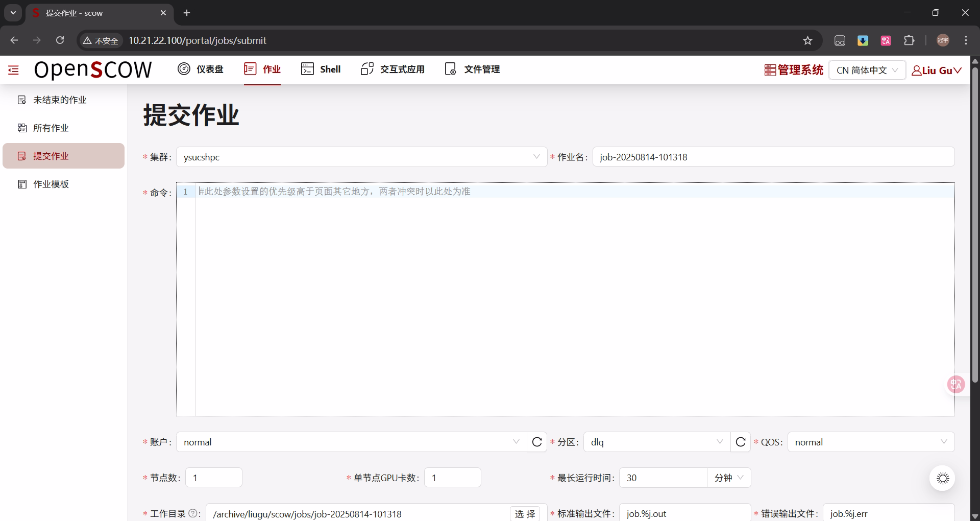Click the Liu Gu user account
Screen dimensions: 980x521
[936, 70]
